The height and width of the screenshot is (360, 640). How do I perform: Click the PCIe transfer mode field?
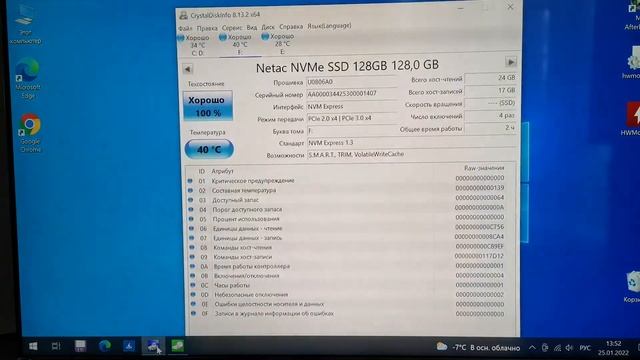click(351, 118)
